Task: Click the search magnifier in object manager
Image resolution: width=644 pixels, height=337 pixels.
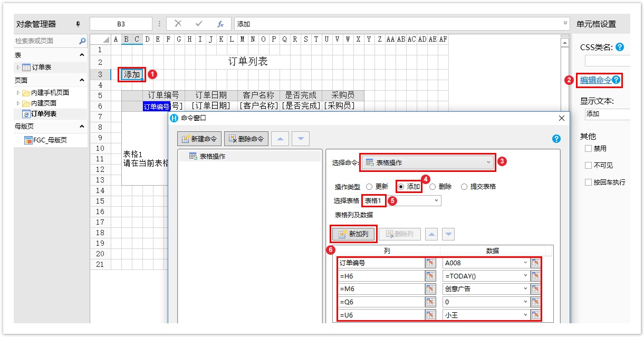Action: pos(82,41)
